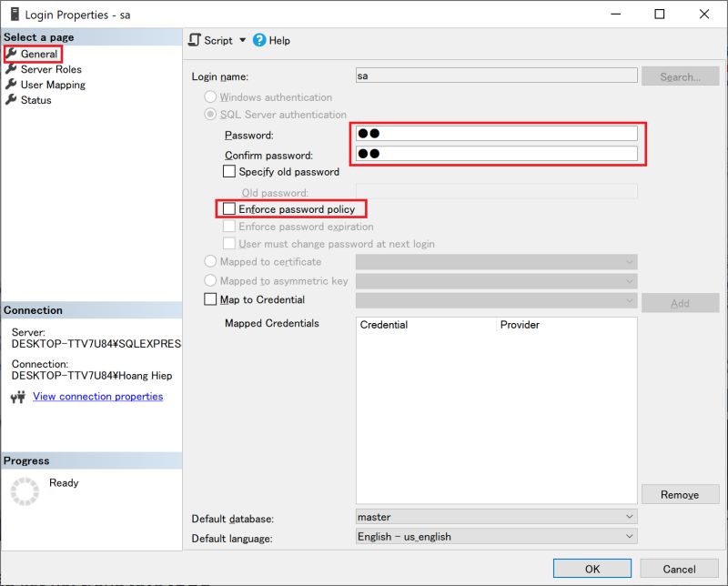Open the User Mapping page
The width and height of the screenshot is (728, 586).
[53, 85]
